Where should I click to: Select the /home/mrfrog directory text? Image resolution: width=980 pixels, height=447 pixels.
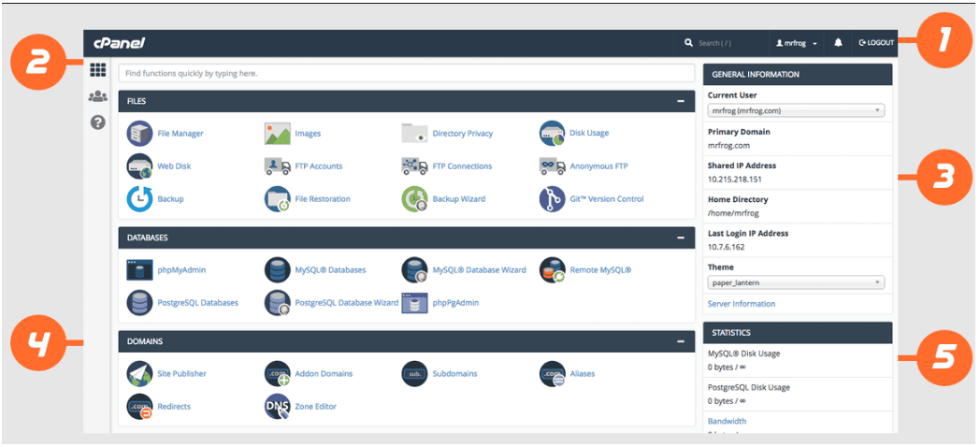click(733, 213)
